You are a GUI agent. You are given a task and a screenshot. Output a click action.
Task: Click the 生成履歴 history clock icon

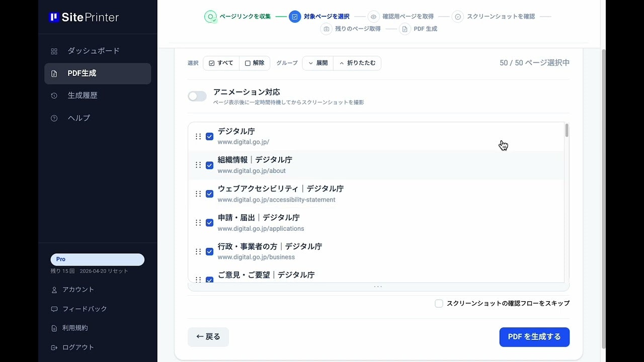pyautogui.click(x=54, y=96)
